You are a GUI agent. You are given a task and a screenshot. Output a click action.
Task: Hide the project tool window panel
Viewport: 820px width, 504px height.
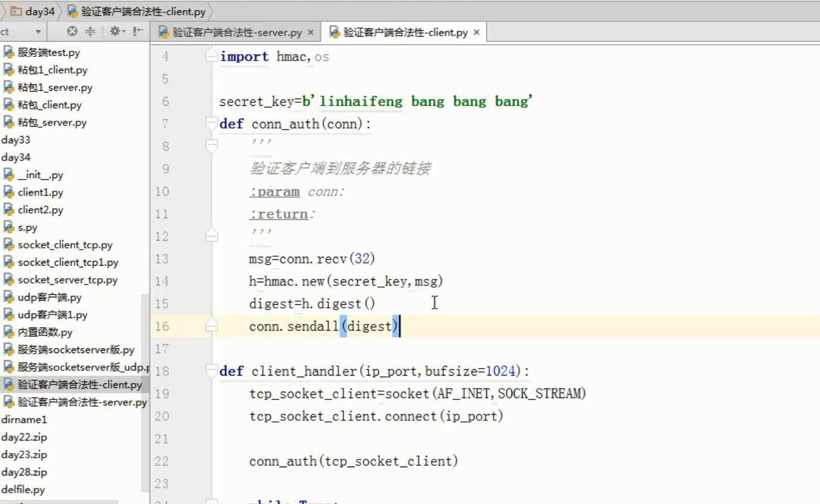(x=138, y=31)
